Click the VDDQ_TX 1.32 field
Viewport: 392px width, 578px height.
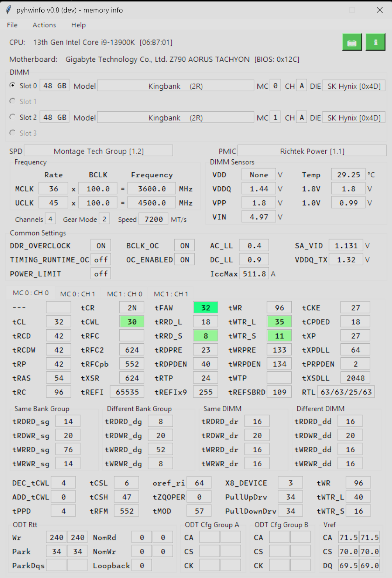coord(346,260)
